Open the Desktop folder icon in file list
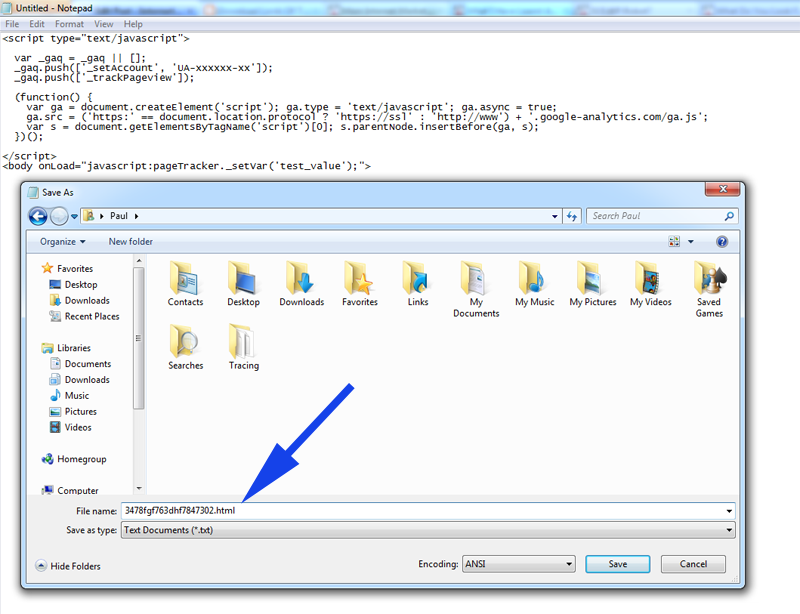The image size is (800, 614). coord(243,284)
